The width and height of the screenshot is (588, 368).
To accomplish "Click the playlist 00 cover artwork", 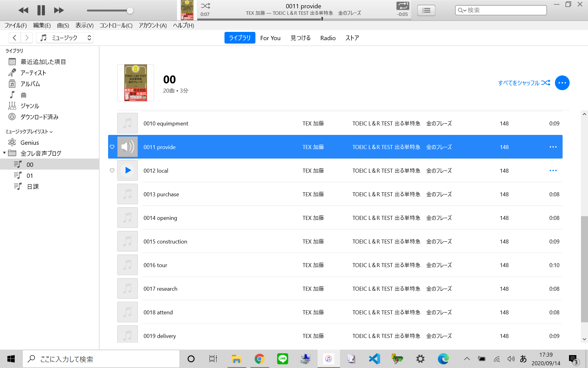I will pos(136,83).
